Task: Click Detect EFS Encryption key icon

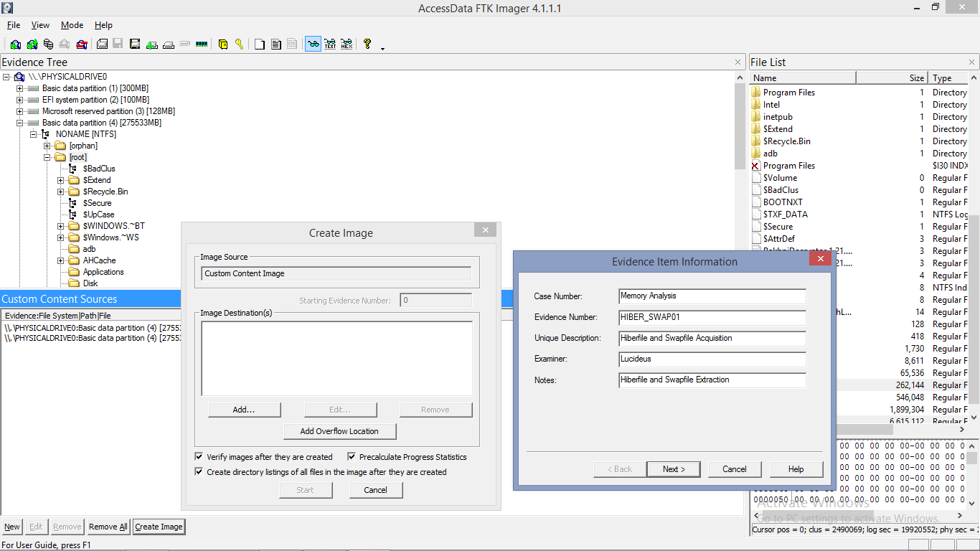Action: 239,44
